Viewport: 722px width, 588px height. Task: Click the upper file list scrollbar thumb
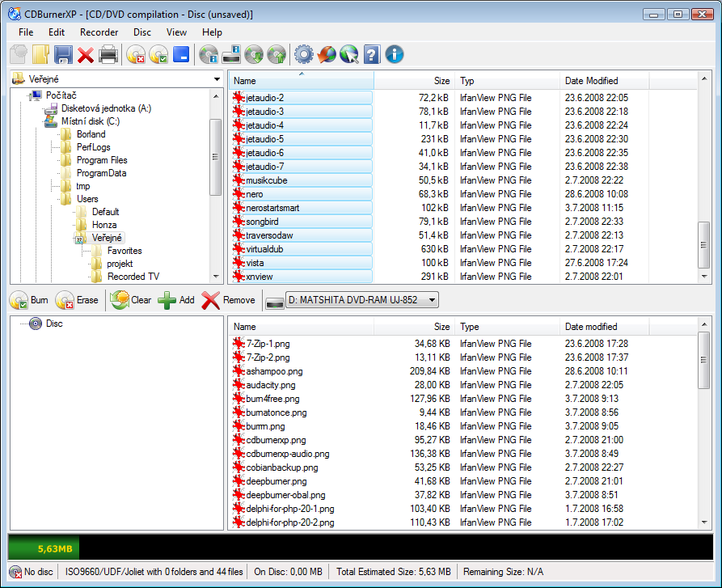pyautogui.click(x=703, y=245)
